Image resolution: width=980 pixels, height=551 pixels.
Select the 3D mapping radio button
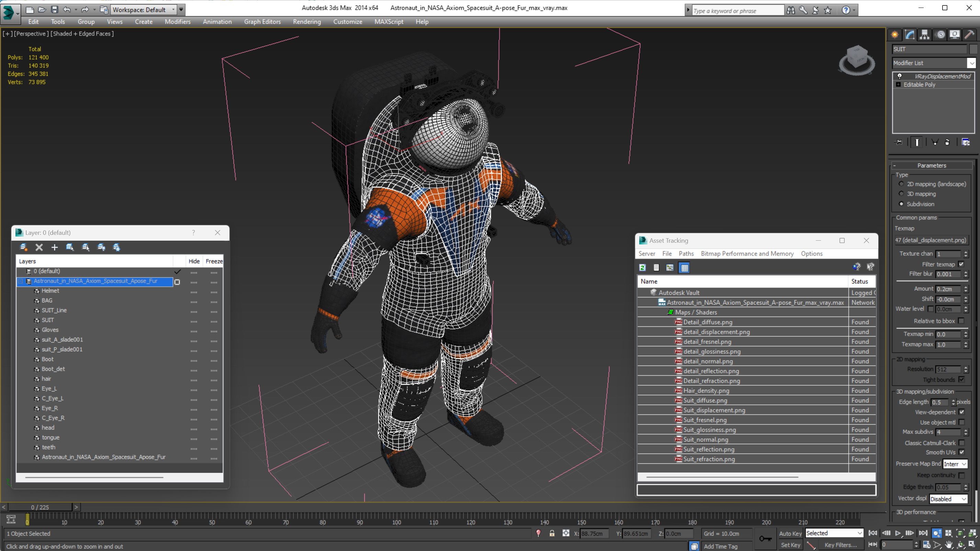[x=901, y=194]
